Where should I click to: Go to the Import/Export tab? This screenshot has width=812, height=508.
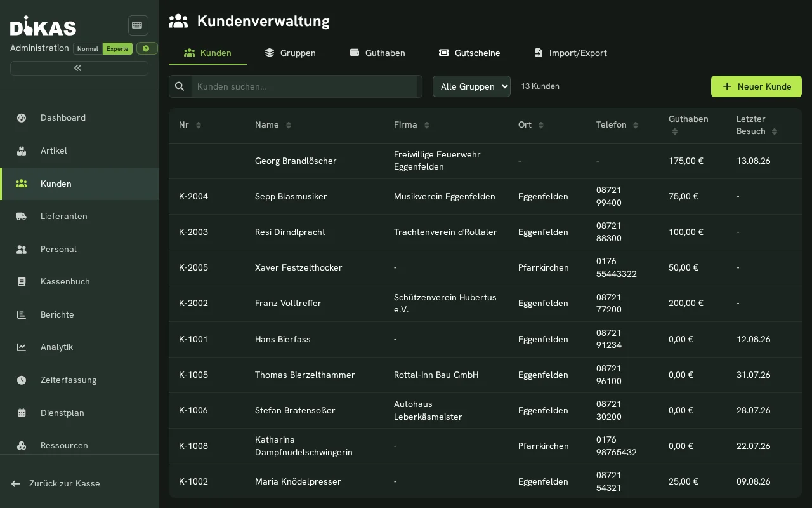(570, 53)
